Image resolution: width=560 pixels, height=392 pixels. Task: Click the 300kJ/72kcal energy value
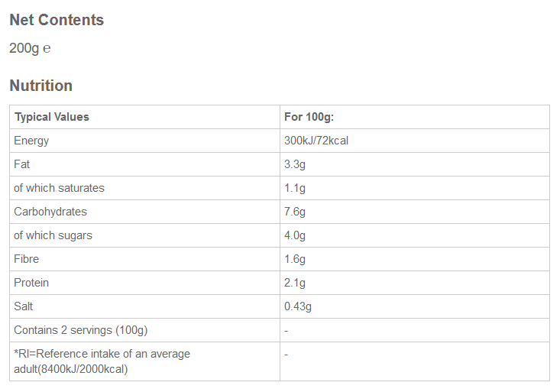[316, 141]
